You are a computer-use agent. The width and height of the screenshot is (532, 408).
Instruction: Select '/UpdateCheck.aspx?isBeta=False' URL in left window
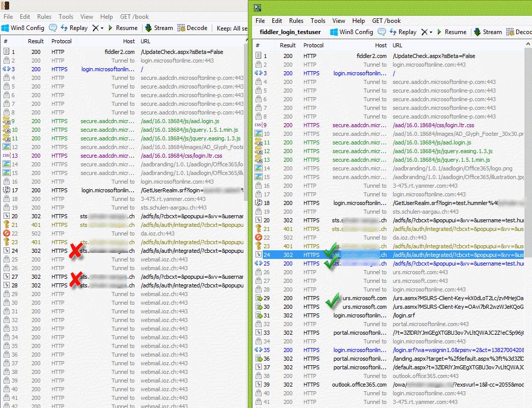(182, 52)
